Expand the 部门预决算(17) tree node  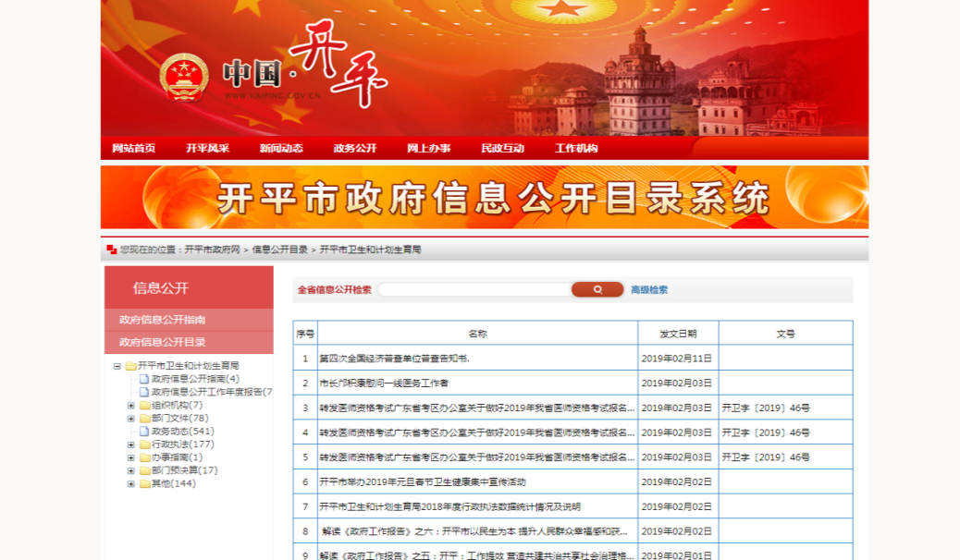coord(131,470)
